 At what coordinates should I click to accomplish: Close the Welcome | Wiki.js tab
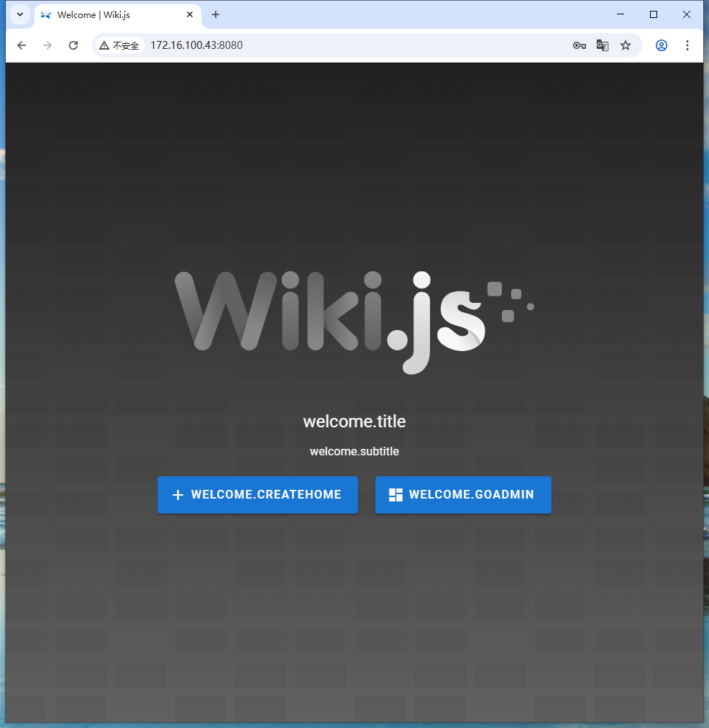pos(189,14)
